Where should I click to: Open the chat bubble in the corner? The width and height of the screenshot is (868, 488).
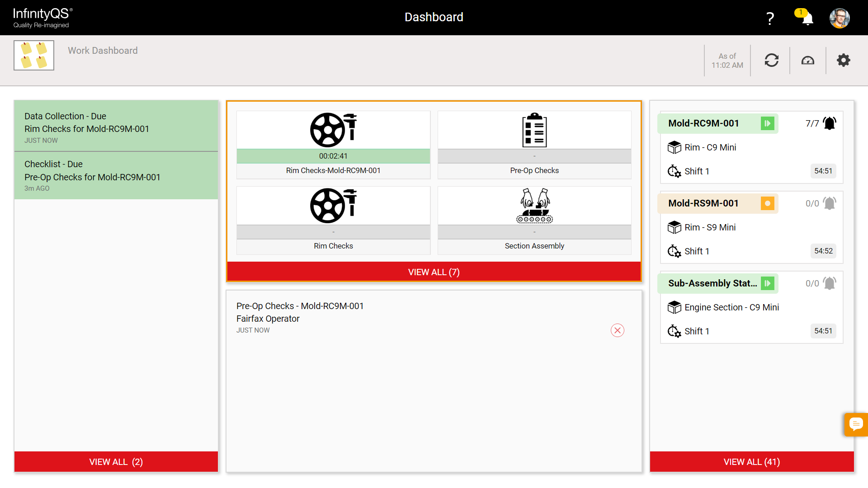click(856, 424)
